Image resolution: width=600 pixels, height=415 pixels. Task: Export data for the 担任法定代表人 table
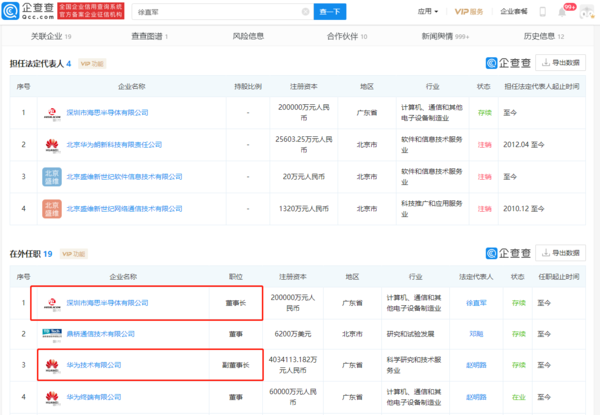click(561, 63)
